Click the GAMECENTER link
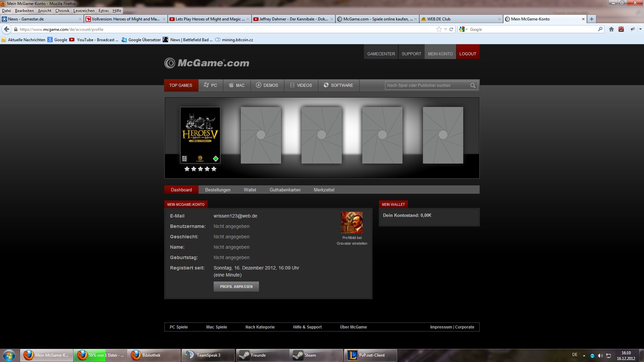Image resolution: width=644 pixels, height=362 pixels. [x=381, y=54]
